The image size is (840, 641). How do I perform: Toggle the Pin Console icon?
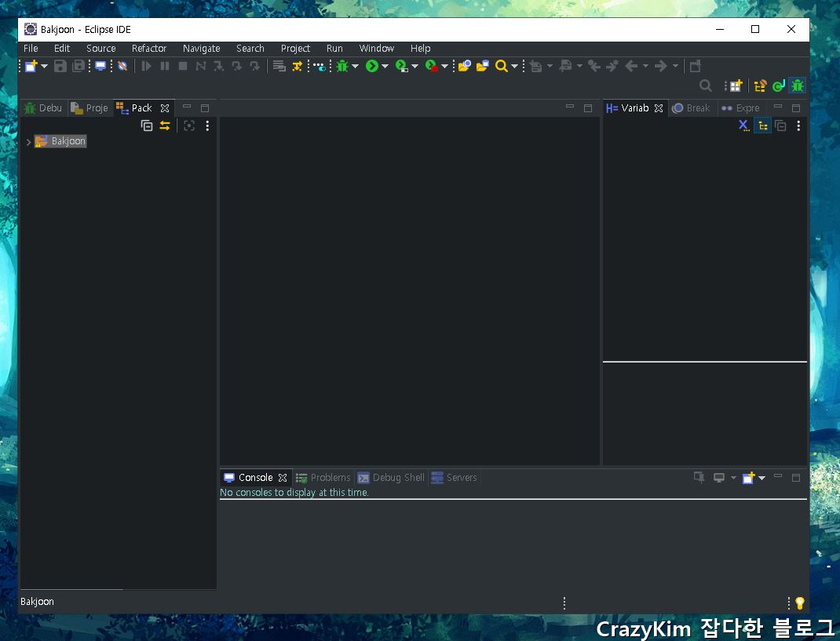click(698, 477)
